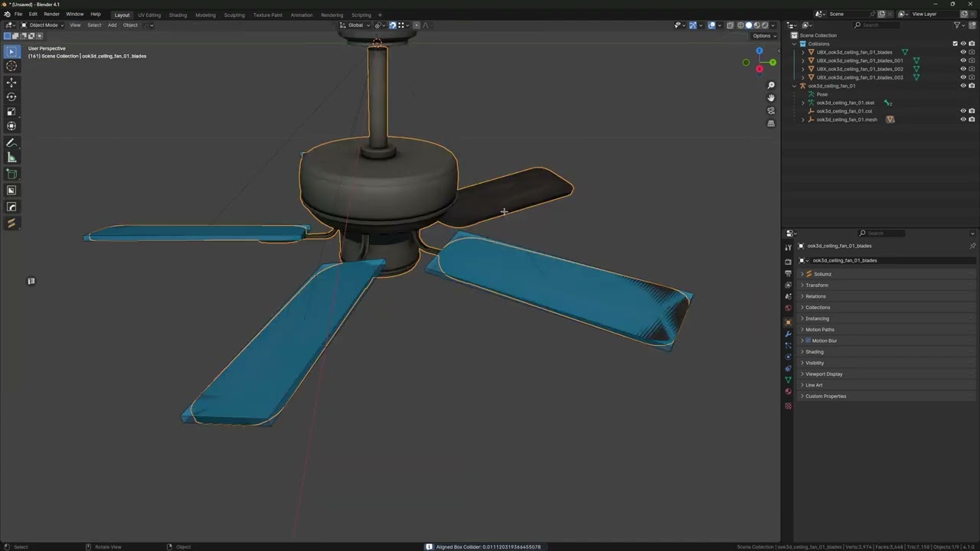
Task: Select the Select Box tool
Action: (x=11, y=51)
